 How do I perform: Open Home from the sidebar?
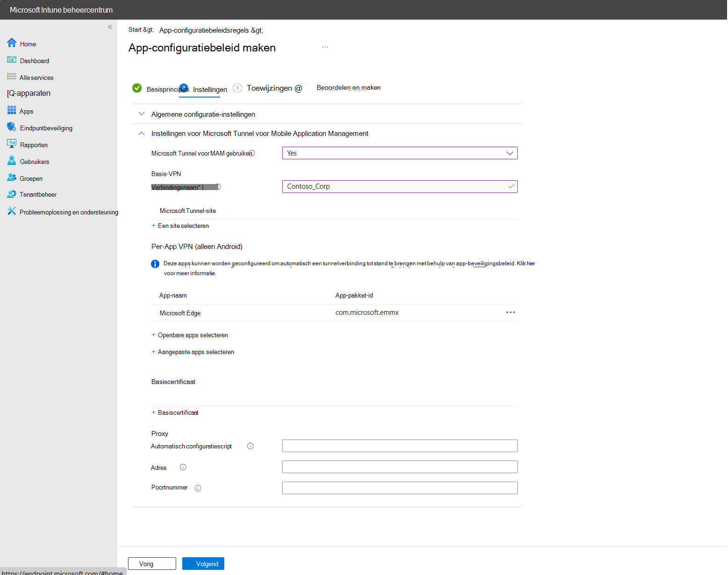pyautogui.click(x=28, y=44)
